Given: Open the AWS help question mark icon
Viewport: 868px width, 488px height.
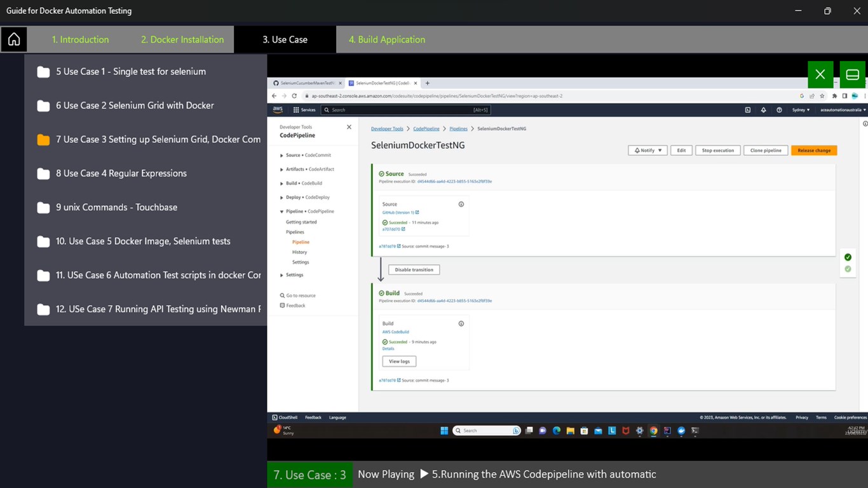Looking at the screenshot, I should [779, 110].
